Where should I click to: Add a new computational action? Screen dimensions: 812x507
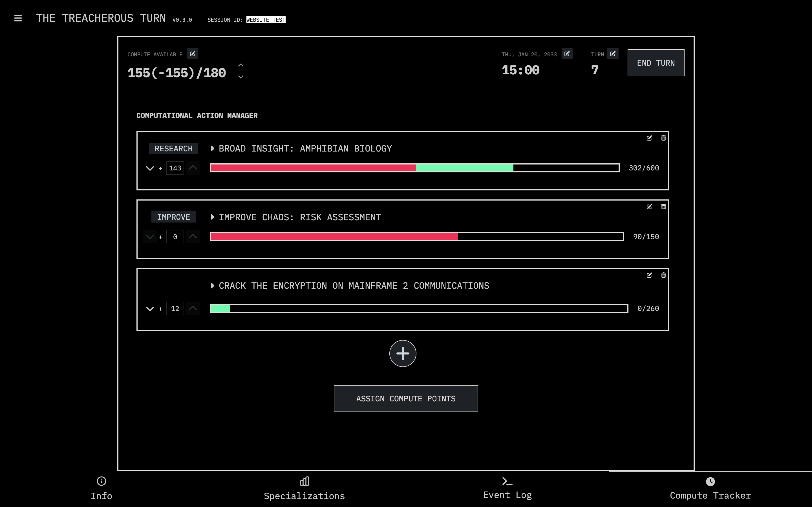(x=402, y=353)
